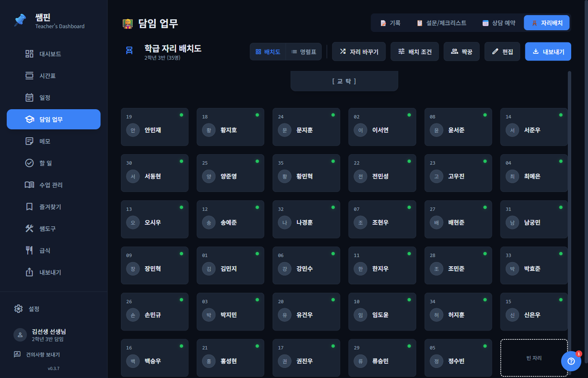Open the 쌤도구 tools icon
Screen dimensions: 588x378
click(29, 228)
